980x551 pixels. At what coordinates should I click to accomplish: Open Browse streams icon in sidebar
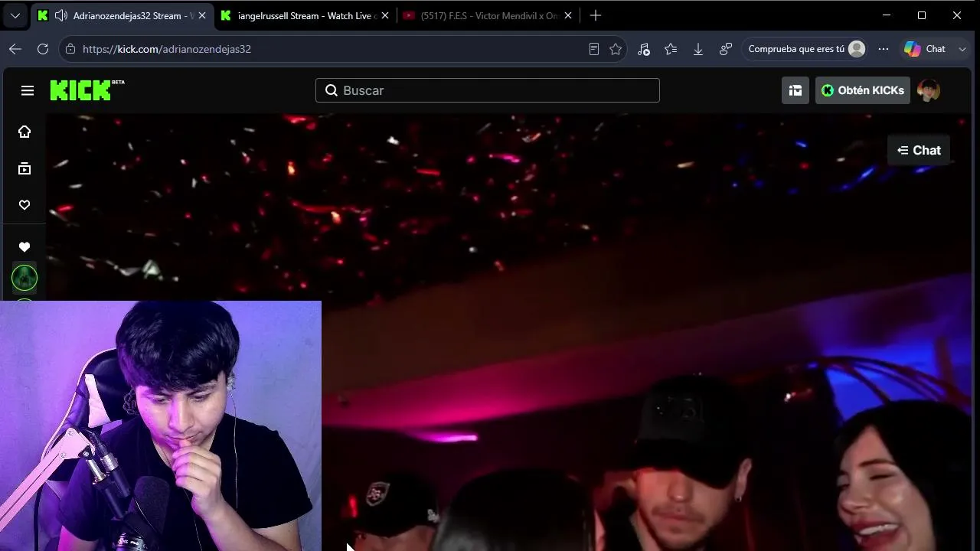click(x=24, y=168)
